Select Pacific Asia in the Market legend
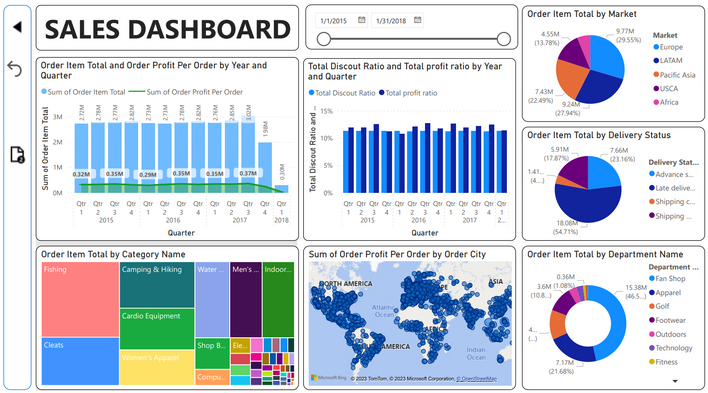Viewport: 708px width, 393px height. (x=674, y=75)
